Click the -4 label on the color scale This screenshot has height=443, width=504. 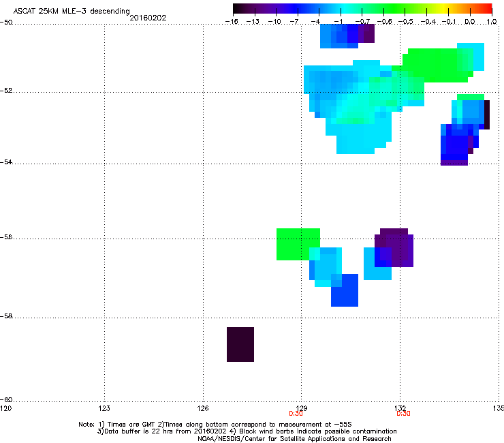[x=315, y=22]
